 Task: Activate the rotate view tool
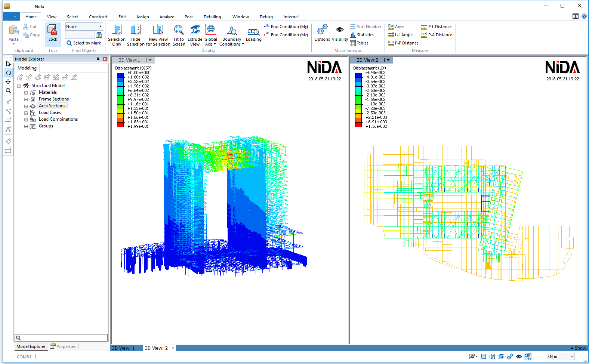tap(8, 73)
